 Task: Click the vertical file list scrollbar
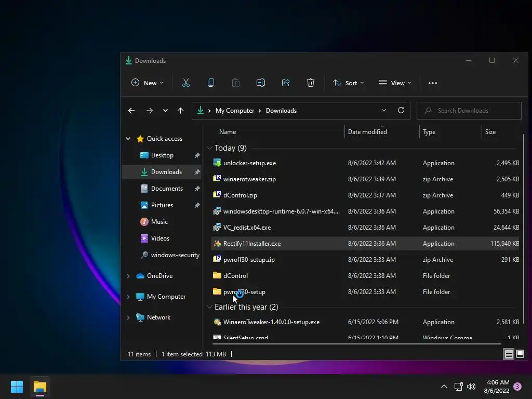[524, 229]
